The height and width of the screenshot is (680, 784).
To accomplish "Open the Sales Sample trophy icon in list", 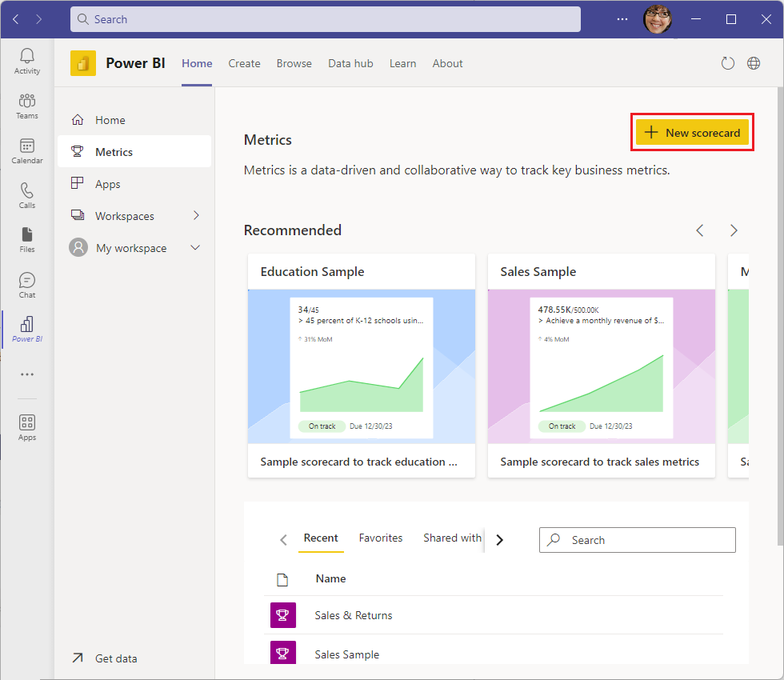I will [x=283, y=653].
